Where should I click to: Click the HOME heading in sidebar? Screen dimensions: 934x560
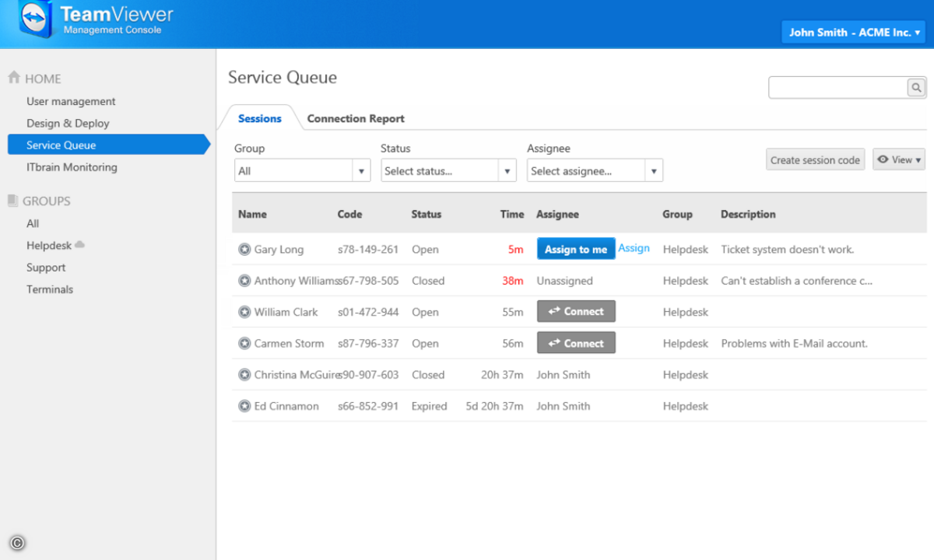[x=43, y=79]
